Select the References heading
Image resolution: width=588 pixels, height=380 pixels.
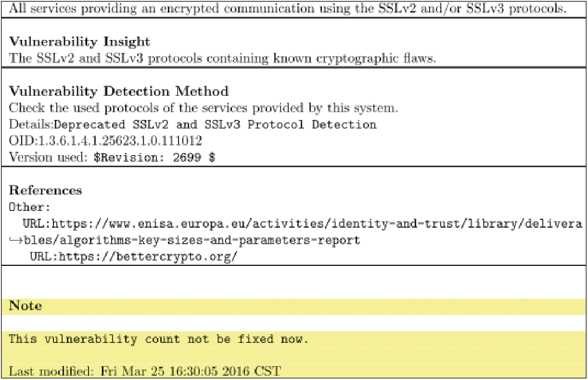pos(46,190)
